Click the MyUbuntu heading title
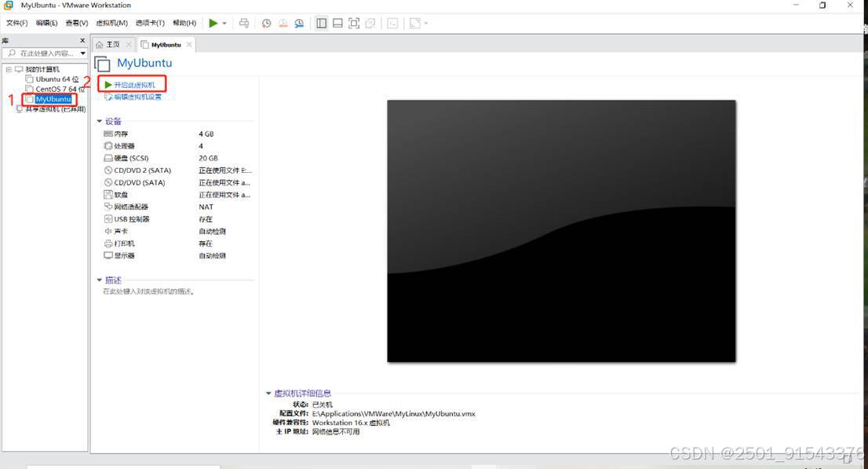The height and width of the screenshot is (469, 868). tap(144, 63)
